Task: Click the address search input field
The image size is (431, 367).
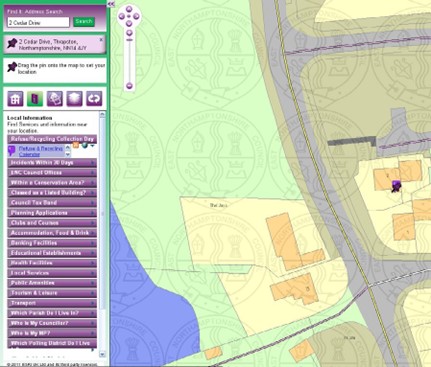Action: click(38, 22)
